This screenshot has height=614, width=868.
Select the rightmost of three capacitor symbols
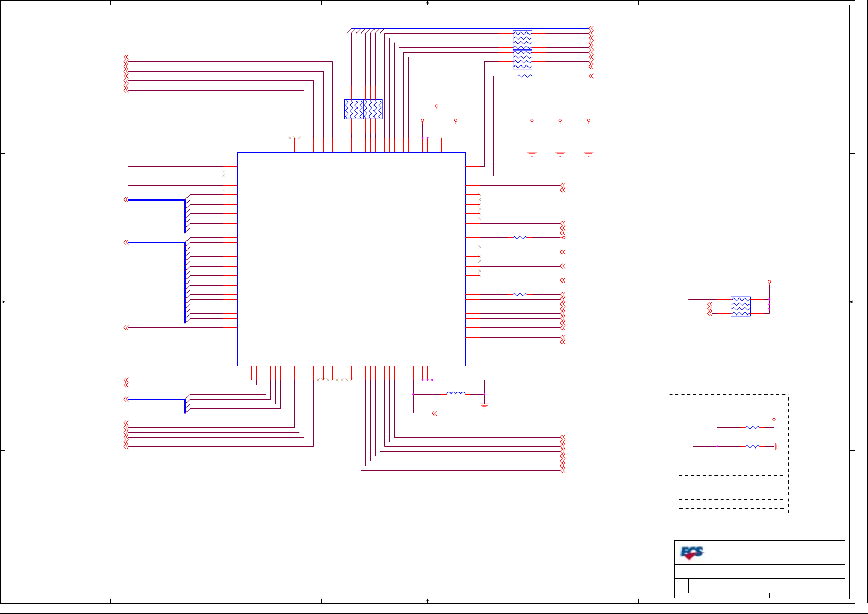(x=589, y=140)
